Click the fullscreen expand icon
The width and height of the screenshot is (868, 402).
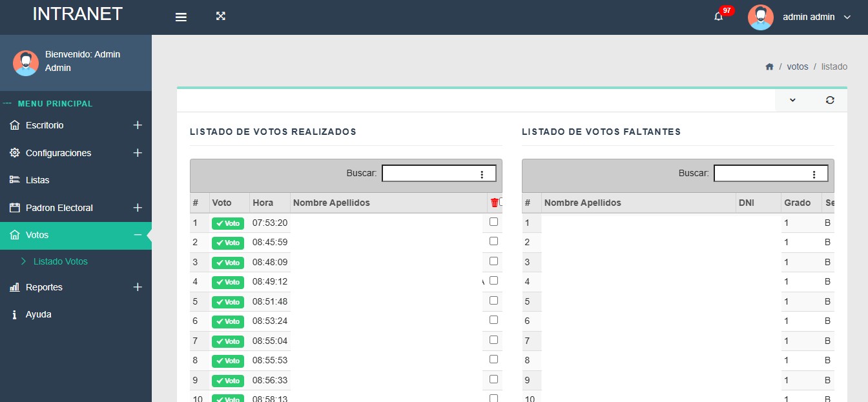220,16
